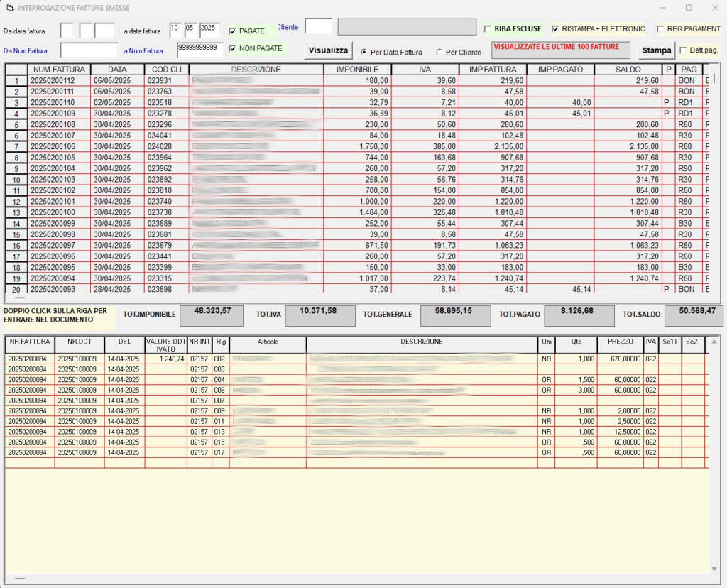Screen dimensions: 727x588
Task: Click the Qta column header
Action: click(576, 345)
